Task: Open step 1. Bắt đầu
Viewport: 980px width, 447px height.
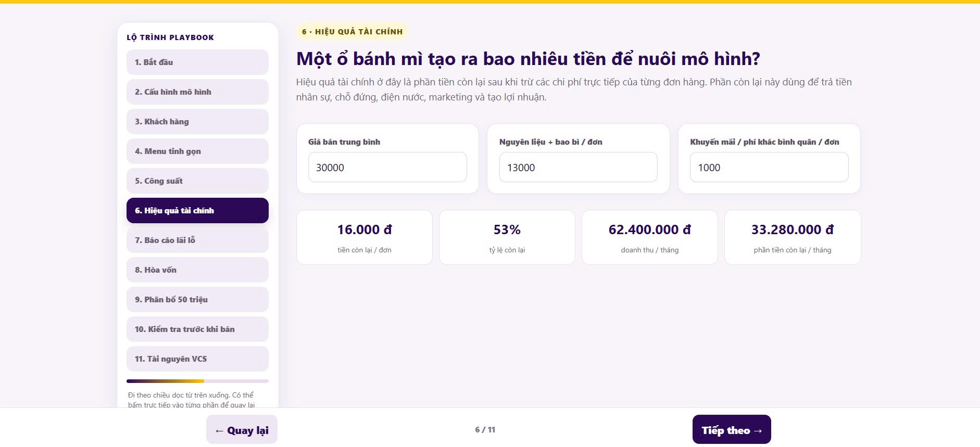Action: [197, 62]
